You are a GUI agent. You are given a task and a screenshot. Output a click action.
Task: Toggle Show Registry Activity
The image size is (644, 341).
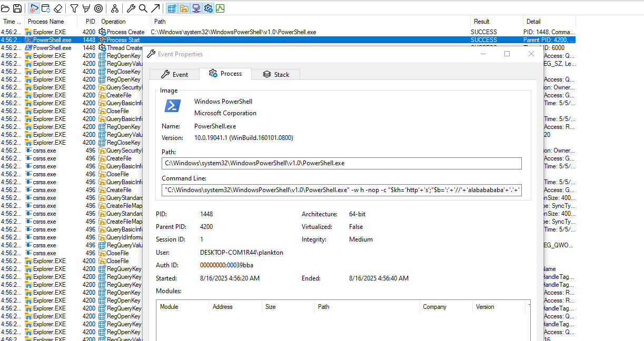pyautogui.click(x=172, y=8)
